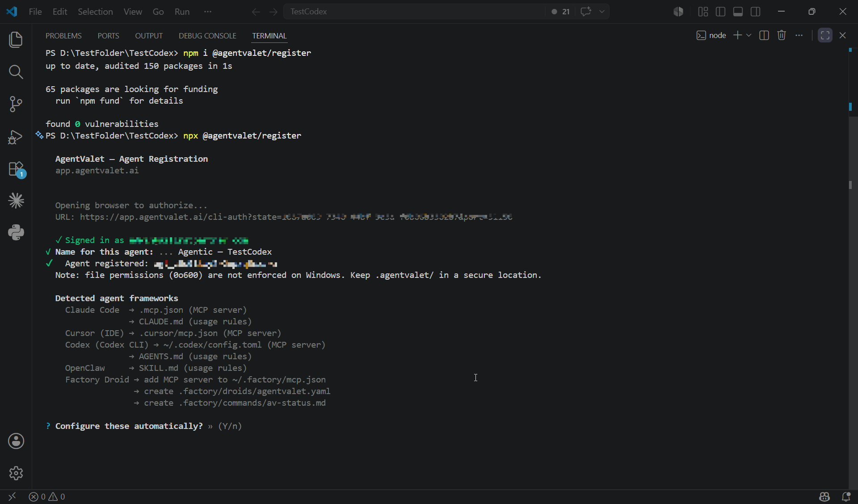Click 'Detected agent frameworks' heading
Screen dimensions: 858x504
click(x=117, y=298)
